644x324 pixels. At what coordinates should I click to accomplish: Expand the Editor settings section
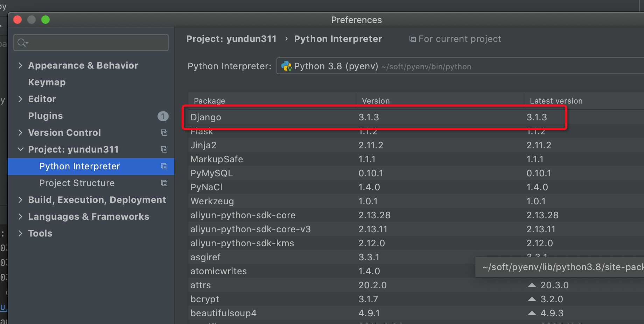click(20, 99)
